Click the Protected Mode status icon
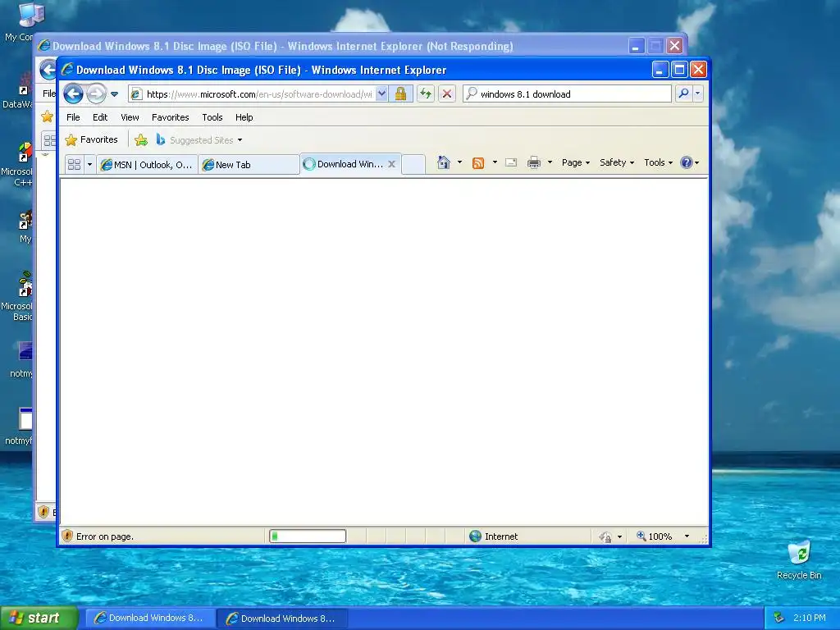 click(605, 536)
